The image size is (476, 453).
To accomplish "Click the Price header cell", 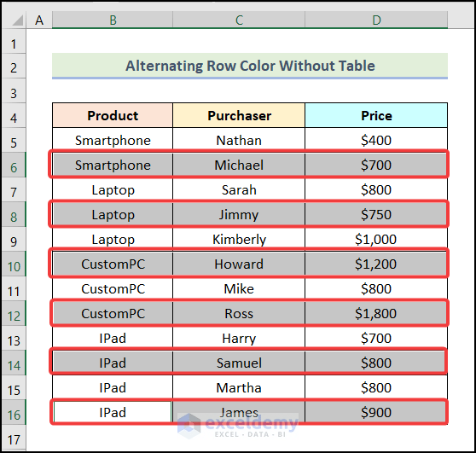I will point(376,115).
